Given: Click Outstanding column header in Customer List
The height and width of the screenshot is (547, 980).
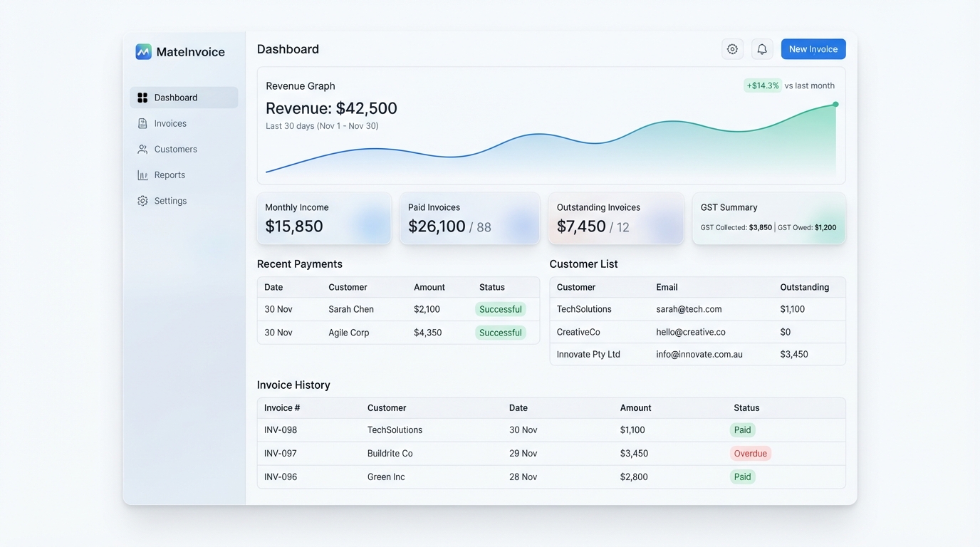Looking at the screenshot, I should tap(805, 287).
